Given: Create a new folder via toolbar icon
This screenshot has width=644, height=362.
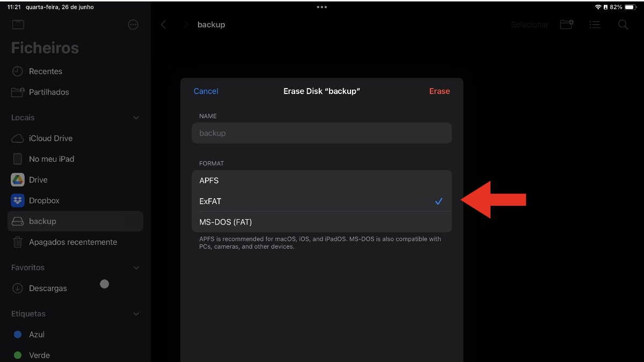Looking at the screenshot, I should point(567,25).
